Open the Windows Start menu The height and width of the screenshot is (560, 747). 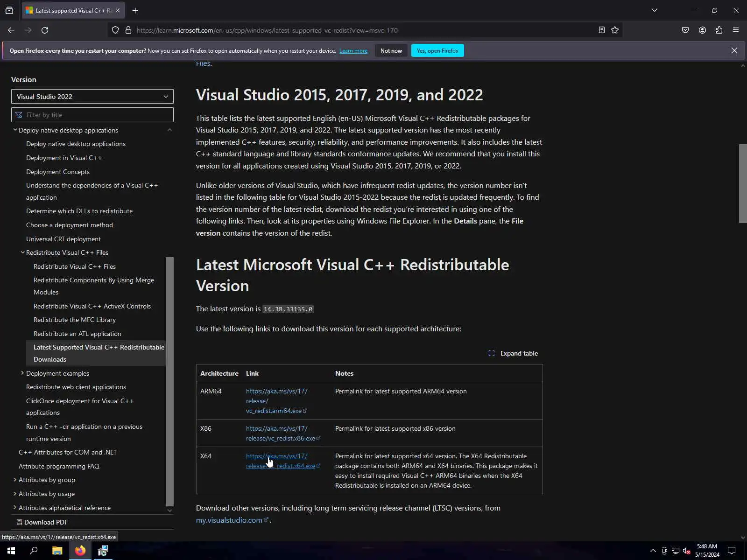11,551
